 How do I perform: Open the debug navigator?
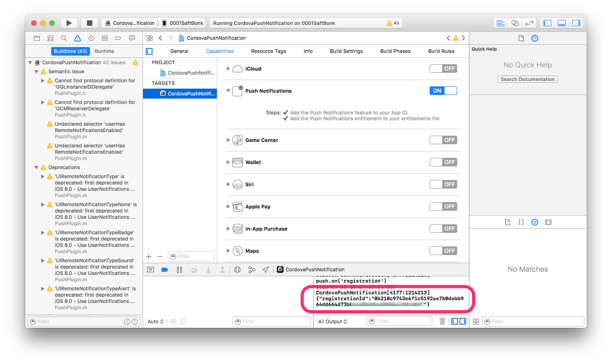point(105,38)
